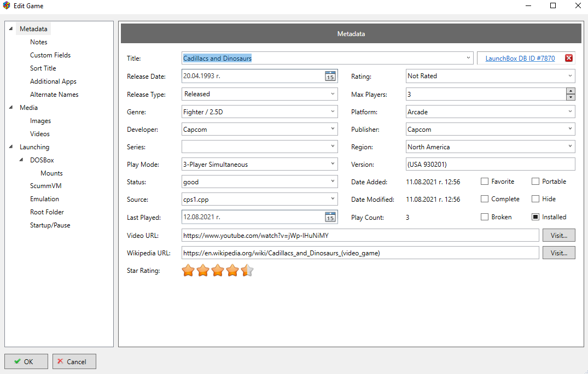This screenshot has height=374, width=588.
Task: Select Metadata in the sidebar tree
Action: [x=33, y=29]
